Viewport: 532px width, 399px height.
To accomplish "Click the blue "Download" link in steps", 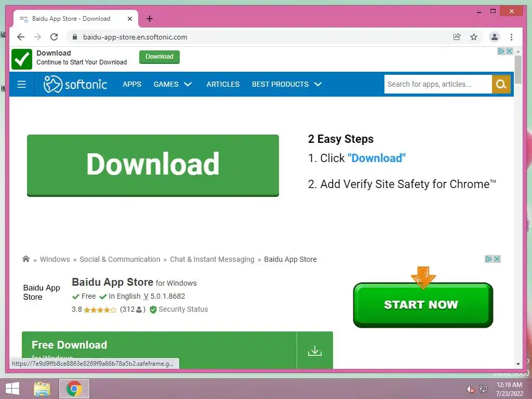I will (377, 158).
